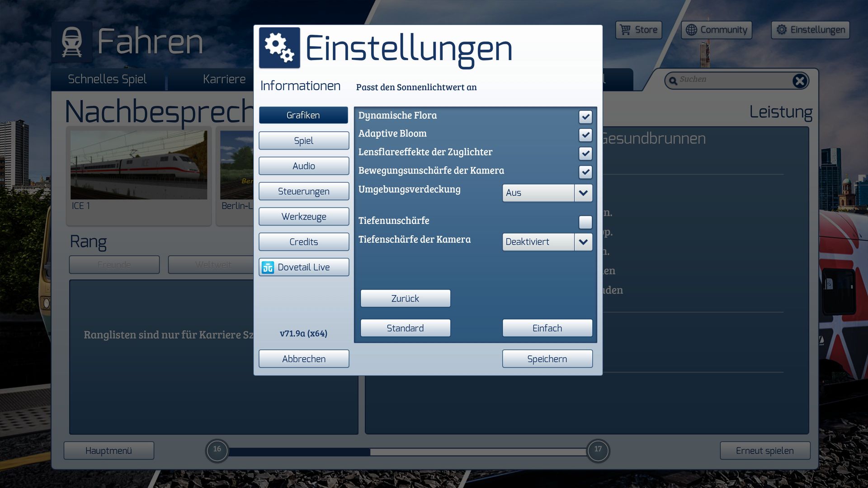Toggle Bewegungsunschärfe der Kamera checkbox
Image resolution: width=868 pixels, height=488 pixels.
click(585, 172)
